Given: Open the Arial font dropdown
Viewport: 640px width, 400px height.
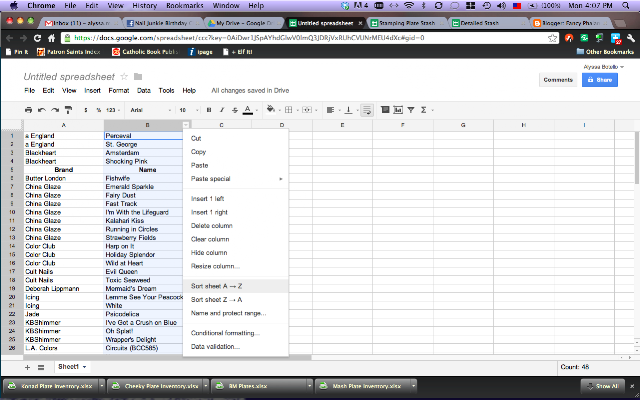Looking at the screenshot, I should coord(151,110).
